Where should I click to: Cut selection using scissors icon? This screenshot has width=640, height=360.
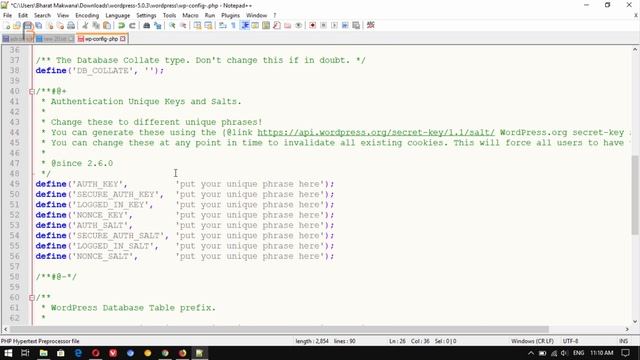pos(85,25)
